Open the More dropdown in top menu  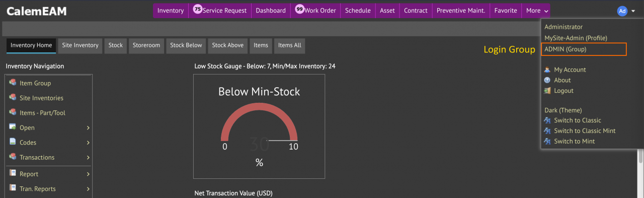click(537, 11)
